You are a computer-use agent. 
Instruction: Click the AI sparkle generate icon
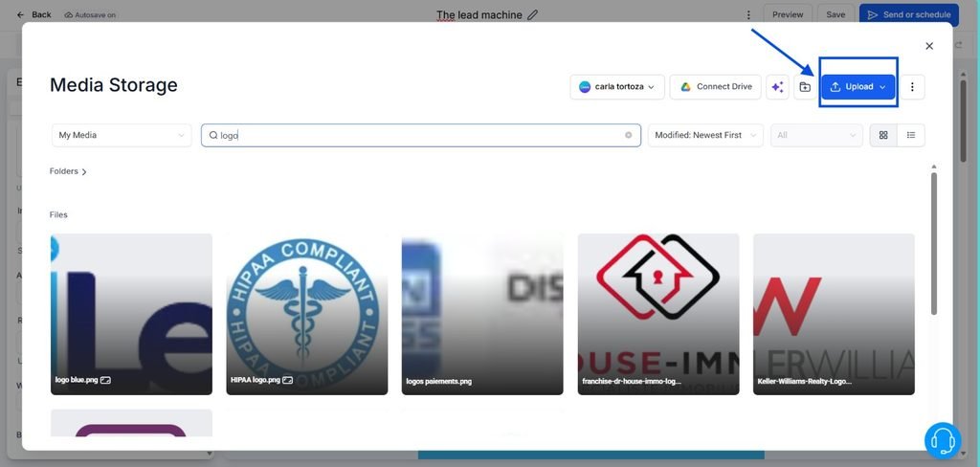click(777, 87)
